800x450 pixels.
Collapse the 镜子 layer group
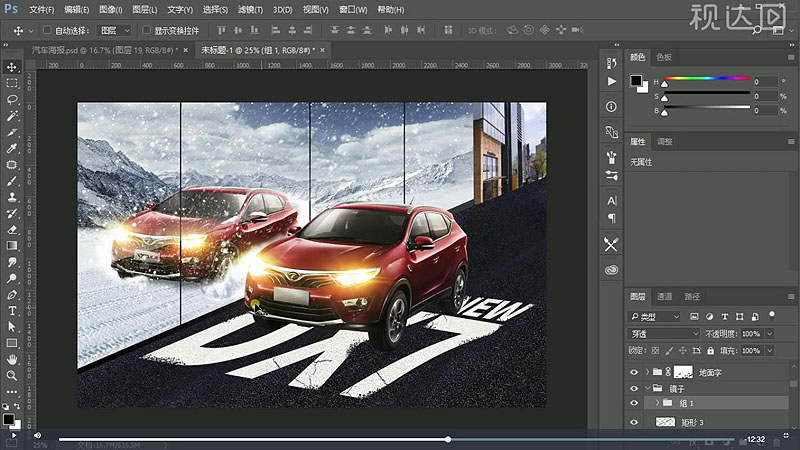(647, 389)
